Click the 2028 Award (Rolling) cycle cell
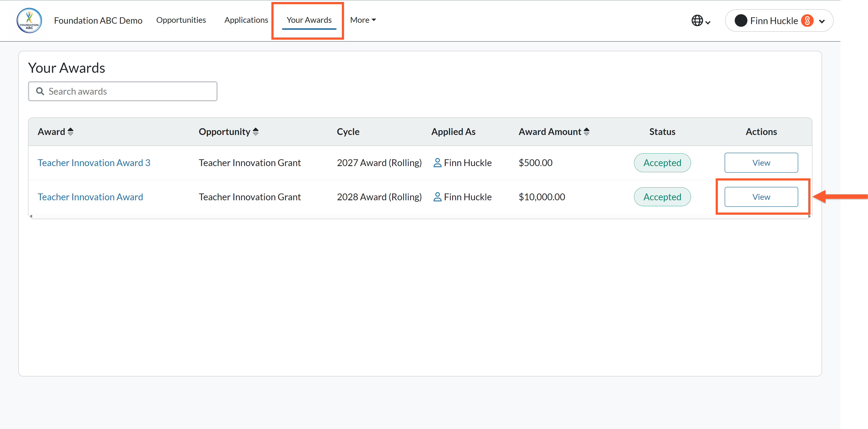Image resolution: width=868 pixels, height=429 pixels. point(379,197)
